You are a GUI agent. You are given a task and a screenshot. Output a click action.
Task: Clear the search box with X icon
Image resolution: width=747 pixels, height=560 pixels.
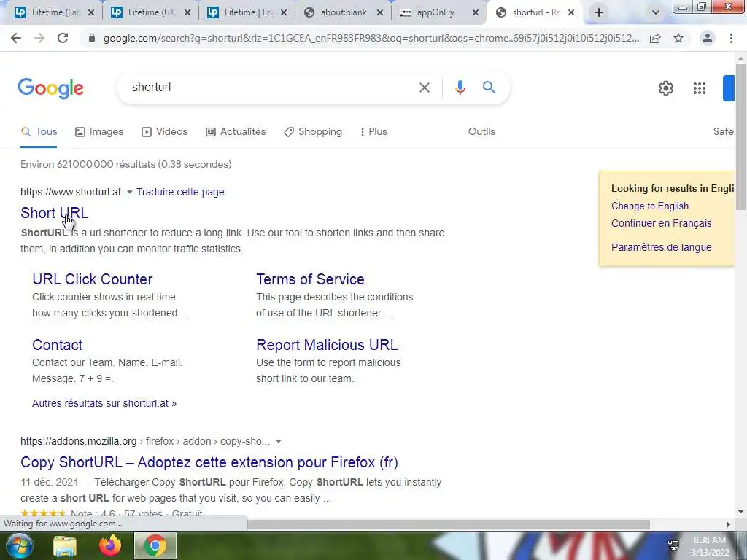(x=425, y=87)
